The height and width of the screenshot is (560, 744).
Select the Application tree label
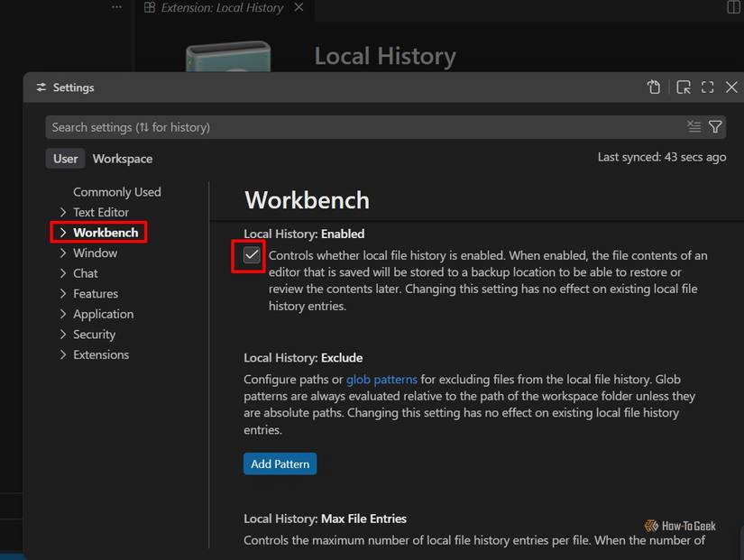coord(104,314)
